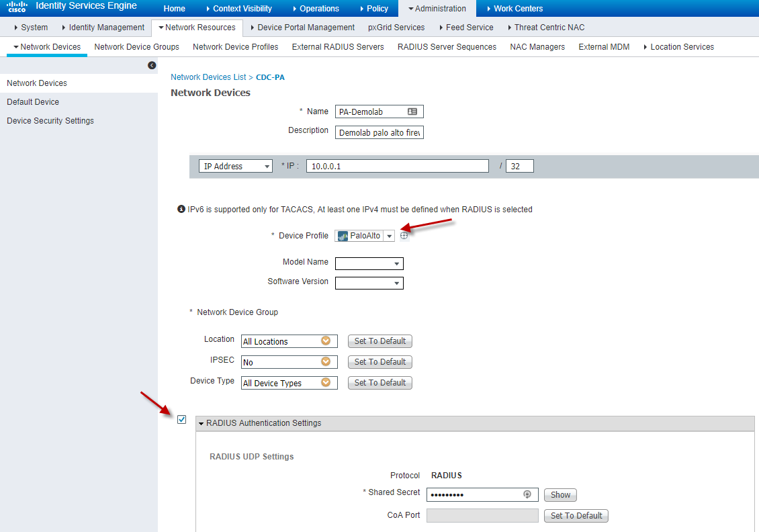Collapse the left sidebar with arrow icon
Viewport: 759px width, 532px height.
click(x=152, y=65)
